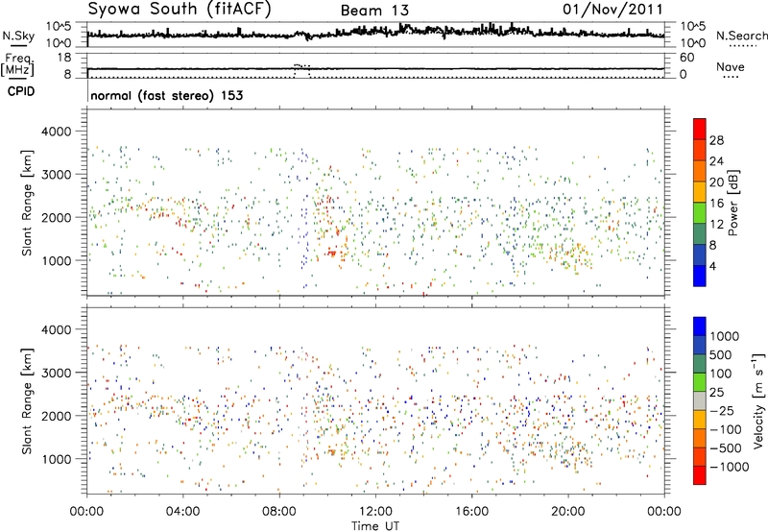768x532 pixels.
Task: Select the -25 tick on Velocity colorbar
Action: (721, 411)
